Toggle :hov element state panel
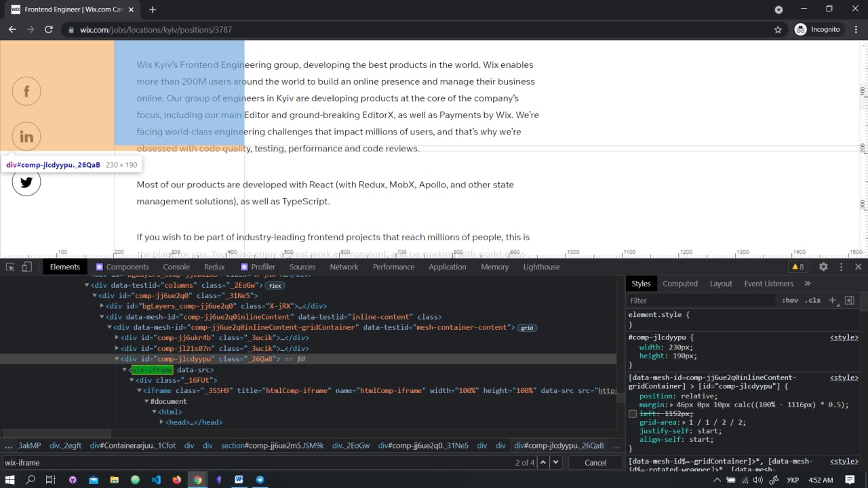868x488 pixels. pos(790,300)
